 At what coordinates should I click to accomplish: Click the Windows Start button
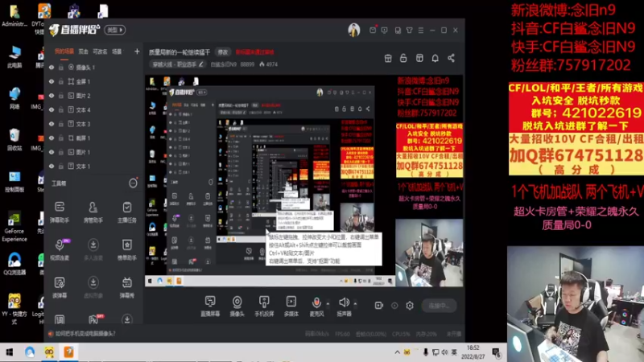[9, 352]
